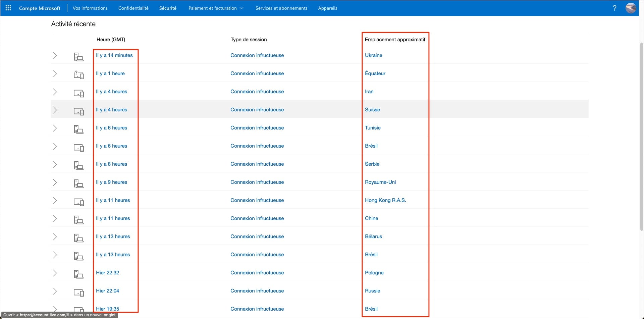644x319 pixels.
Task: Open the Microsoft app launcher grid
Action: pyautogui.click(x=8, y=8)
